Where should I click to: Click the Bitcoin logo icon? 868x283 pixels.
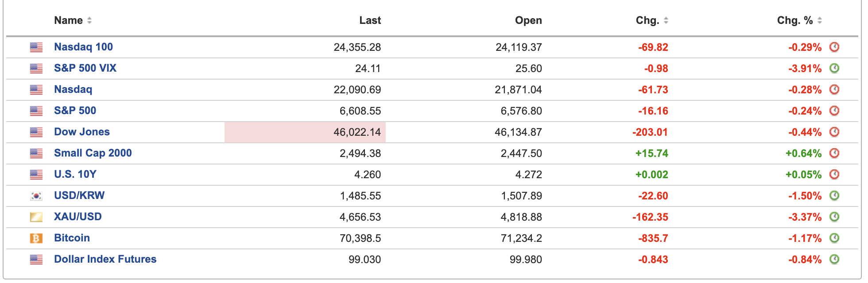[x=36, y=238]
